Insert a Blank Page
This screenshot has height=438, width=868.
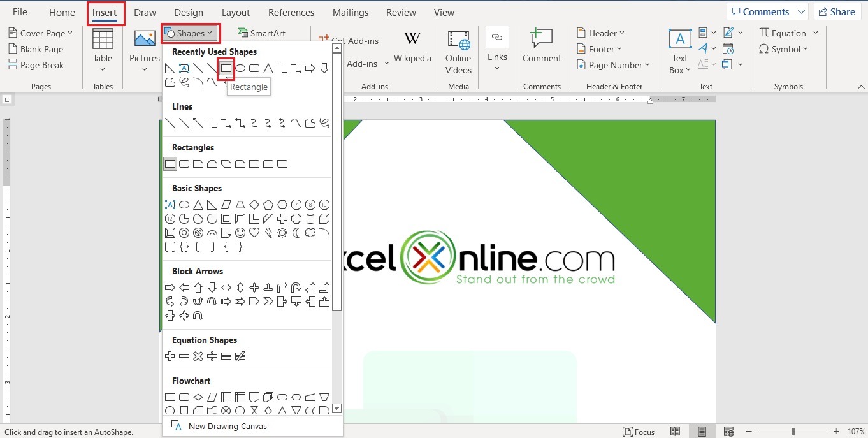[x=36, y=49]
